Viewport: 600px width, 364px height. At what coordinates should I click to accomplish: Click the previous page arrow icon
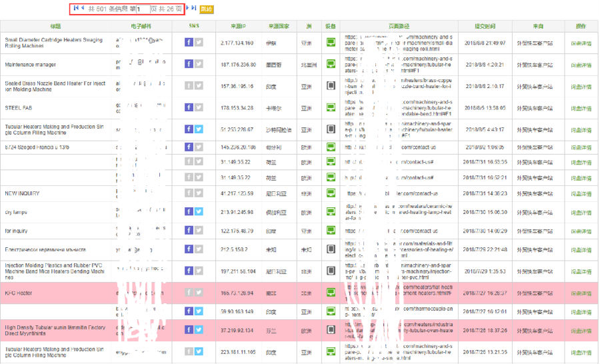pos(82,8)
